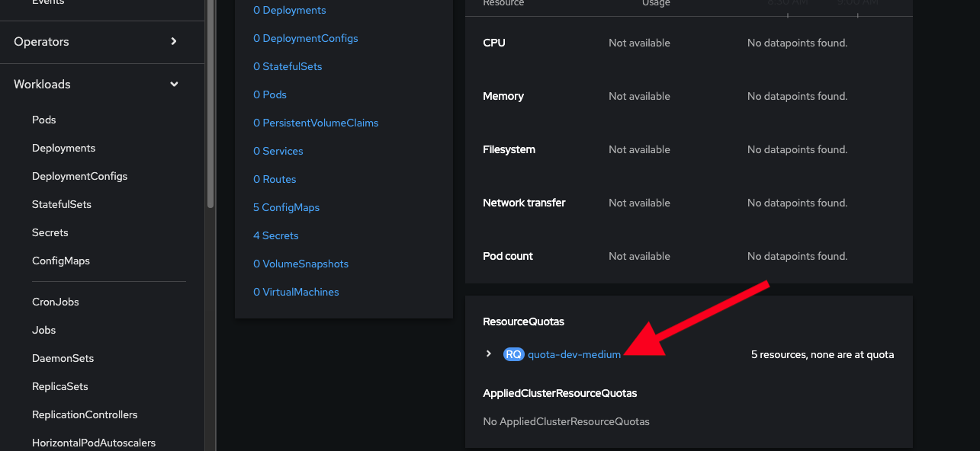Open Pods in the sidebar
This screenshot has height=451, width=980.
coord(44,120)
